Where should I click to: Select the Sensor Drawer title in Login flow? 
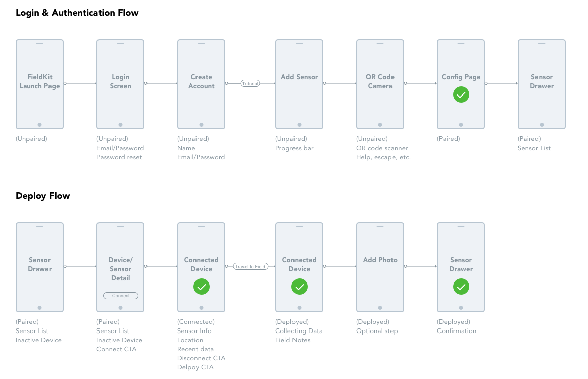[542, 82]
